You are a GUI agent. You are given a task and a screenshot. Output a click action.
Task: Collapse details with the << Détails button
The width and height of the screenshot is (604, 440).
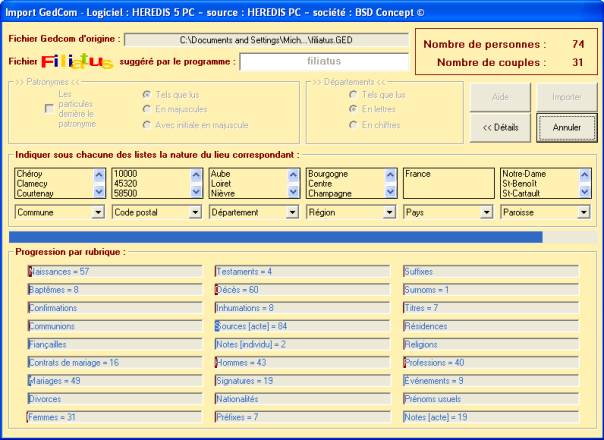click(x=500, y=128)
